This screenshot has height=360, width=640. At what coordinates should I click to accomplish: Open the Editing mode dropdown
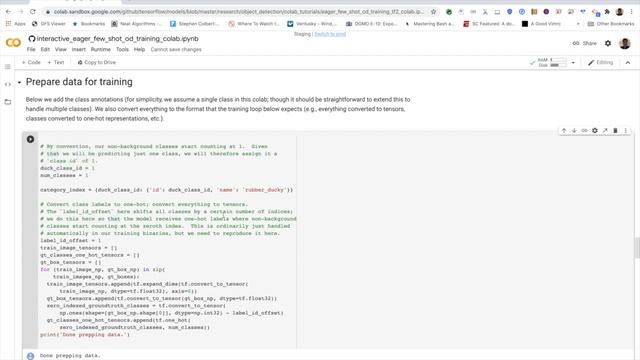click(x=600, y=62)
